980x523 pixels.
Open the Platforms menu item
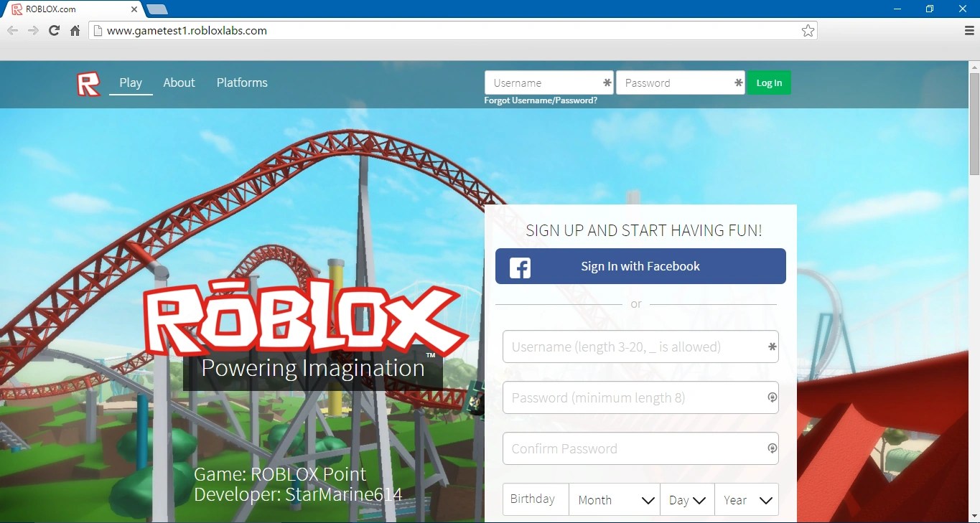coord(242,83)
